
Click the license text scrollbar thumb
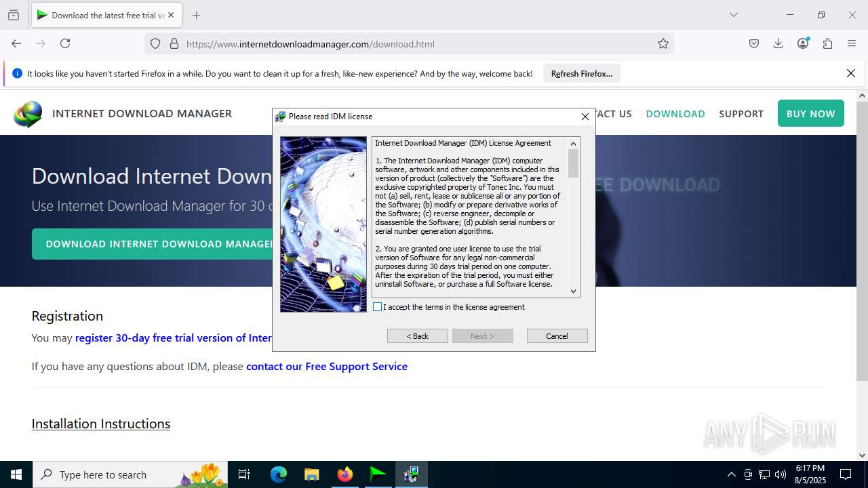pos(574,163)
